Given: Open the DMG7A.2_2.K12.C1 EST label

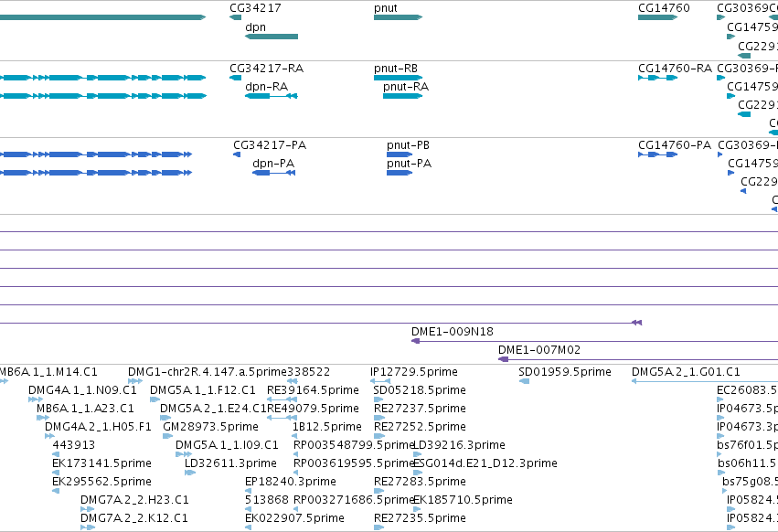Looking at the screenshot, I should [134, 518].
